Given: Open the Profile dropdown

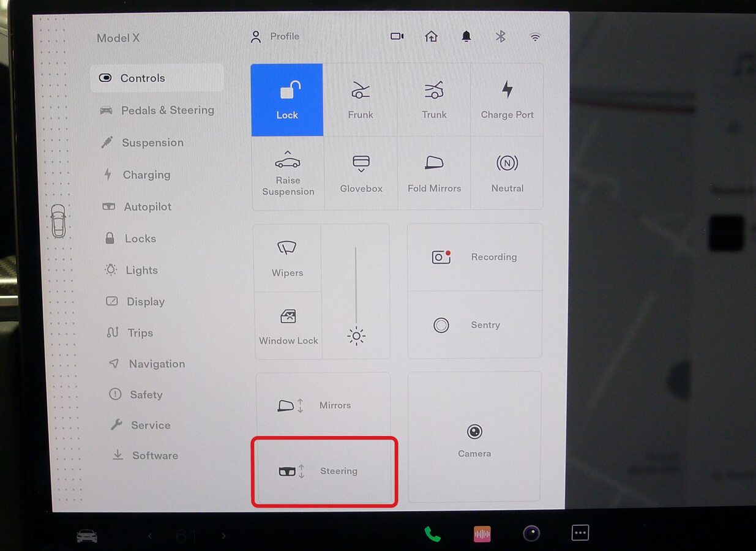Looking at the screenshot, I should click(x=275, y=37).
